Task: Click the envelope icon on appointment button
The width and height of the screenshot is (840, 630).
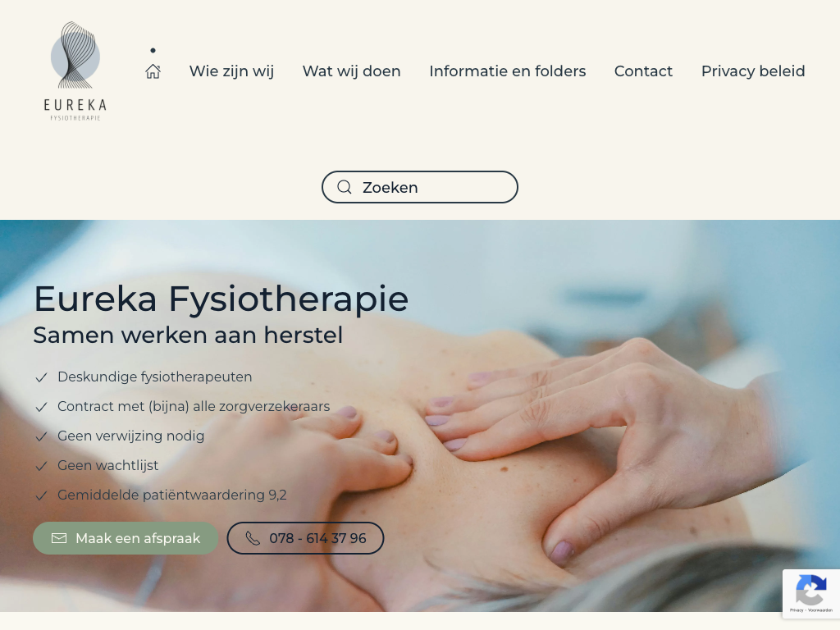Action: [x=59, y=538]
